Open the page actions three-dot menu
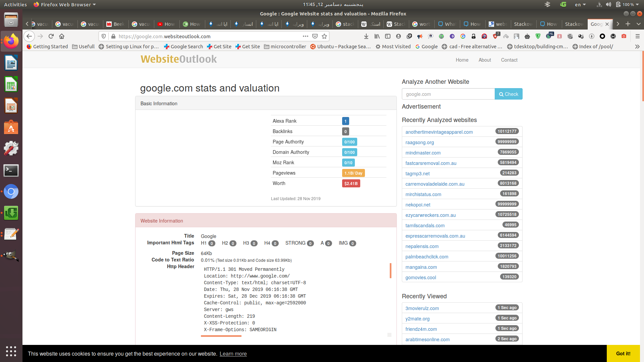Image resolution: width=644 pixels, height=362 pixels. tap(305, 36)
